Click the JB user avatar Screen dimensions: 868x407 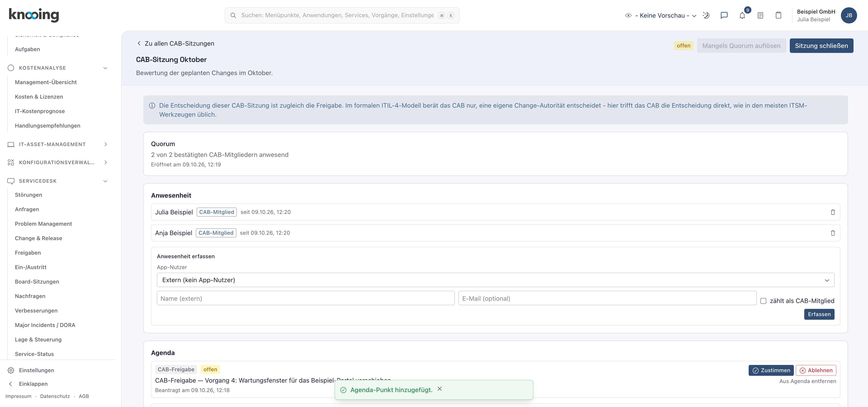pos(849,16)
